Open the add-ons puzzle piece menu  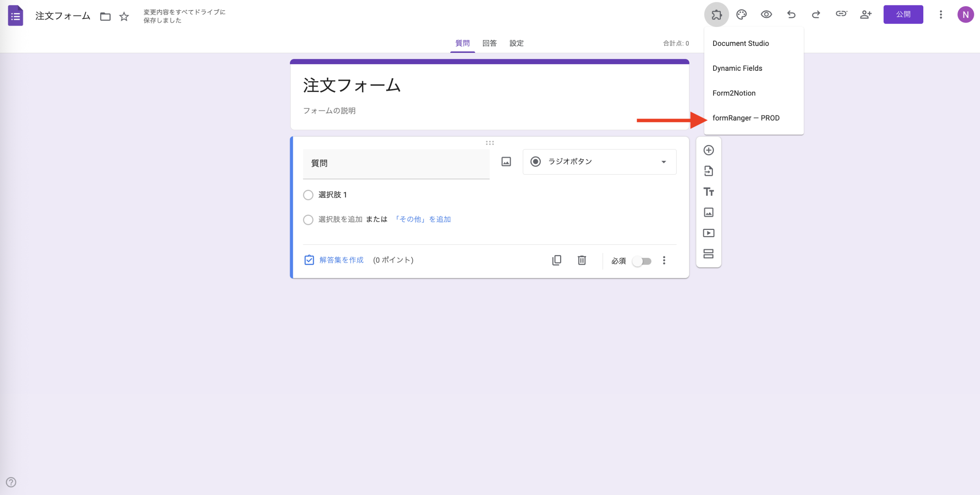tap(717, 14)
